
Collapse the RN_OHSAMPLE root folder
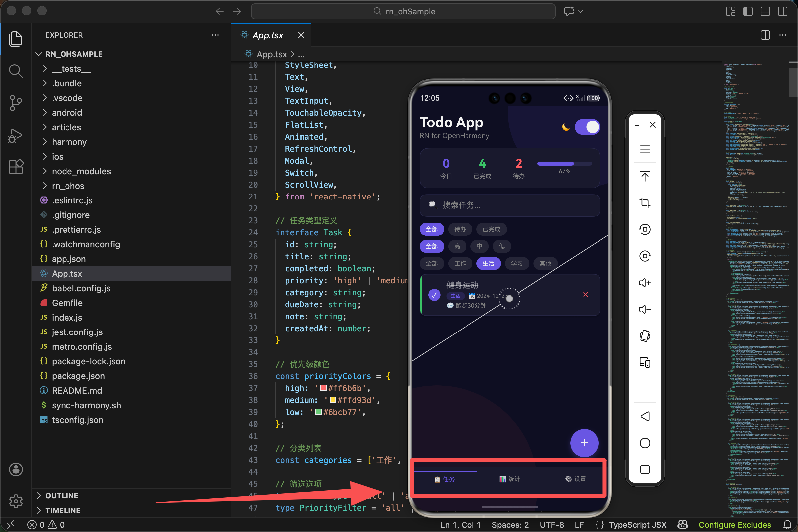(73, 54)
